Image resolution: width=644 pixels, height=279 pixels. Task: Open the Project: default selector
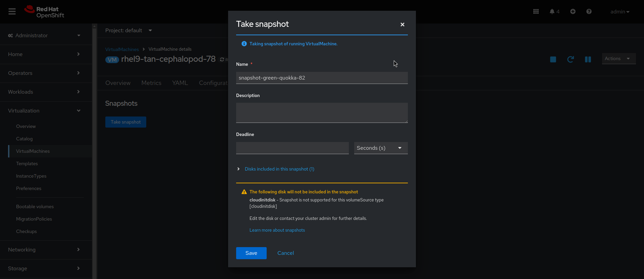click(128, 31)
